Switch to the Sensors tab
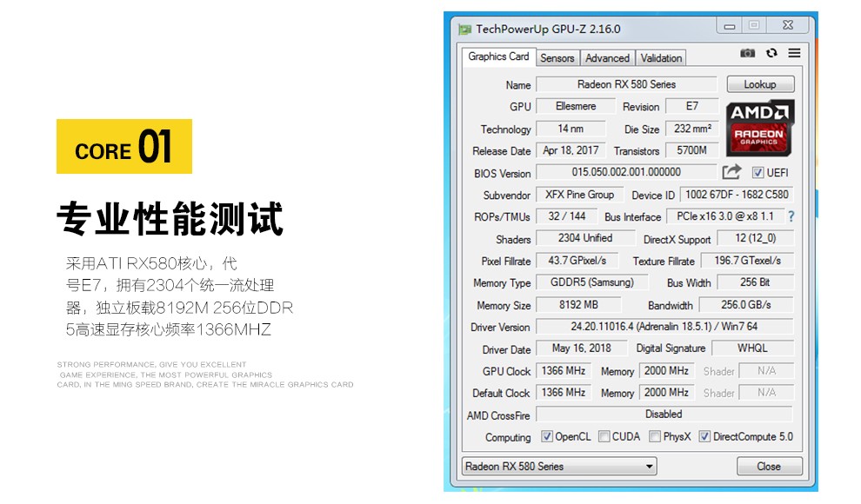Image resolution: width=861 pixels, height=504 pixels. [x=557, y=58]
